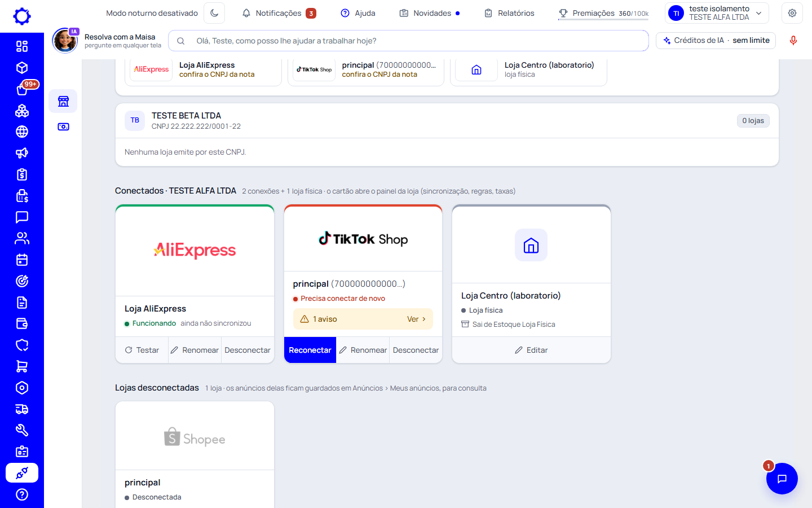Open Relatórios in the top bar
The width and height of the screenshot is (812, 508).
[509, 13]
